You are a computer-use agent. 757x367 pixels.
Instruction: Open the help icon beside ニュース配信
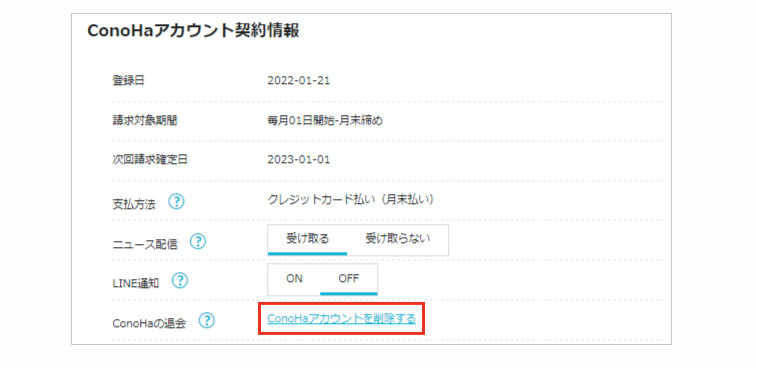pos(198,241)
